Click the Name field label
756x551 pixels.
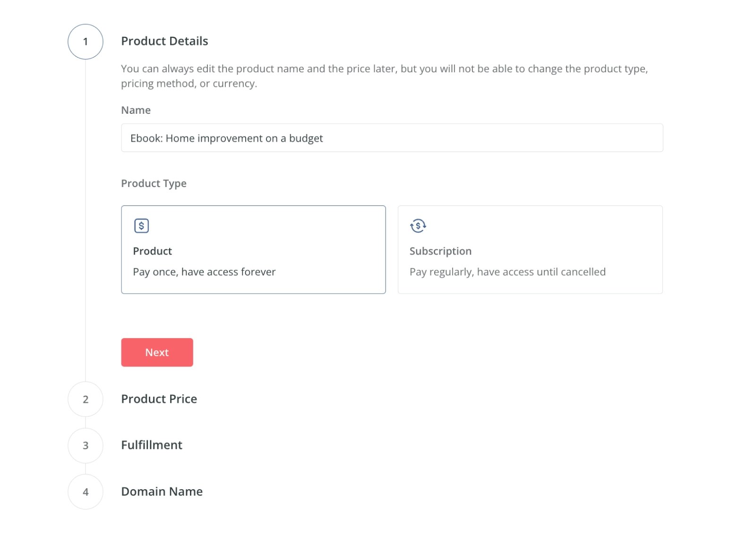[x=136, y=110]
